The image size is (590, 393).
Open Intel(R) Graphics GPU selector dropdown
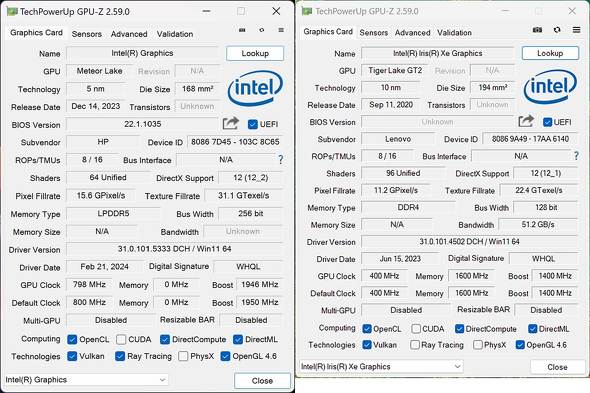coord(86,380)
